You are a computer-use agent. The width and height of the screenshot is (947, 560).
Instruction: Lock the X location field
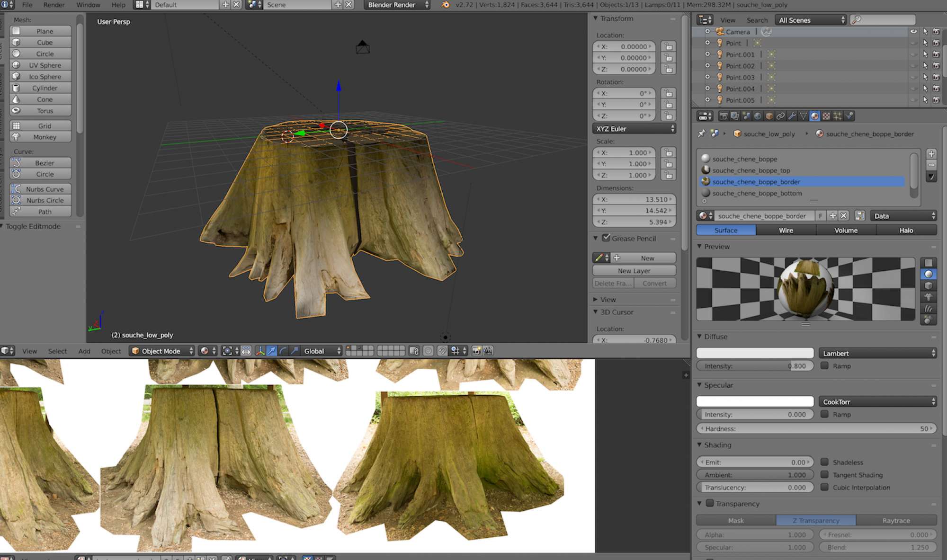[x=668, y=46]
